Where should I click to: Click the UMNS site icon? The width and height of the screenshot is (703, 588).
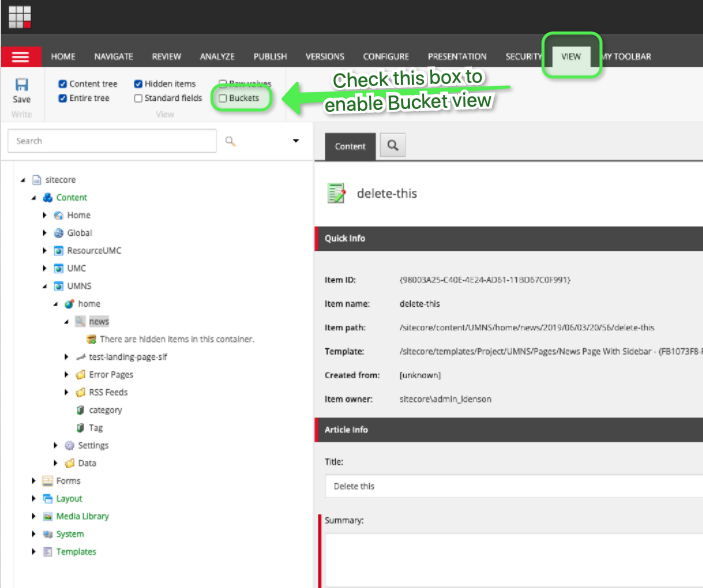pos(58,286)
